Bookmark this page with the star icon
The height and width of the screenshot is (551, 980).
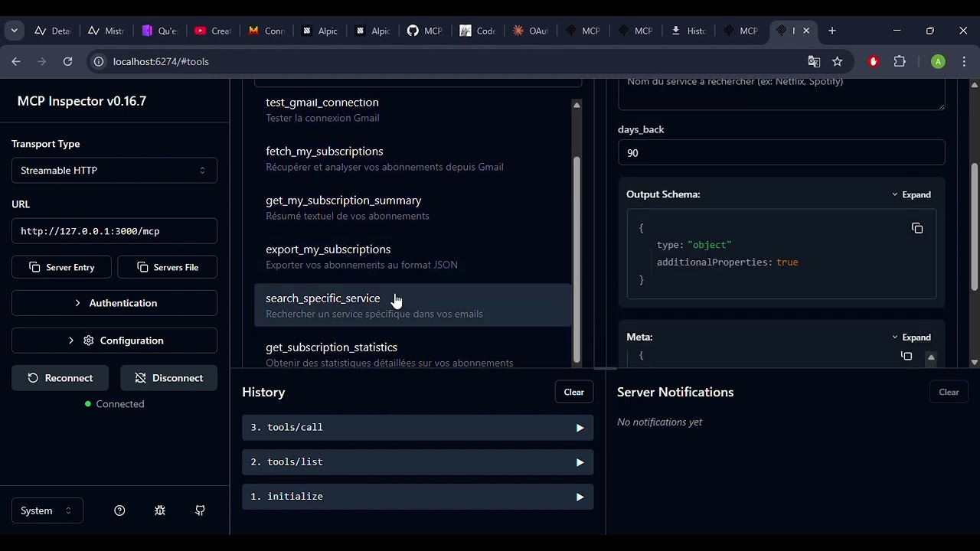[x=837, y=61]
